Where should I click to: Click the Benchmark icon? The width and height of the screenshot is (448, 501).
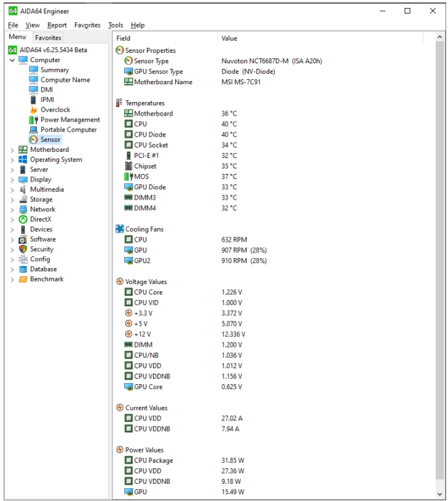pos(23,279)
